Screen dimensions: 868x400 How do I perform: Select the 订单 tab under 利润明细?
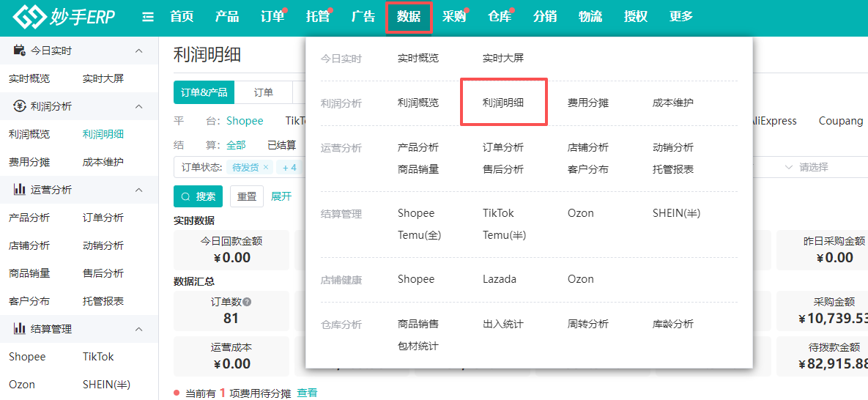coord(264,92)
